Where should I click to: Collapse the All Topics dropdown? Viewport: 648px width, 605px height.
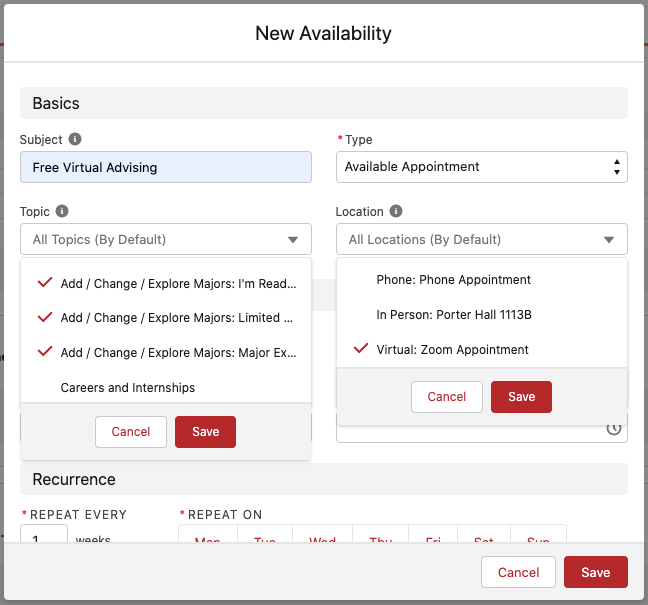pos(166,240)
